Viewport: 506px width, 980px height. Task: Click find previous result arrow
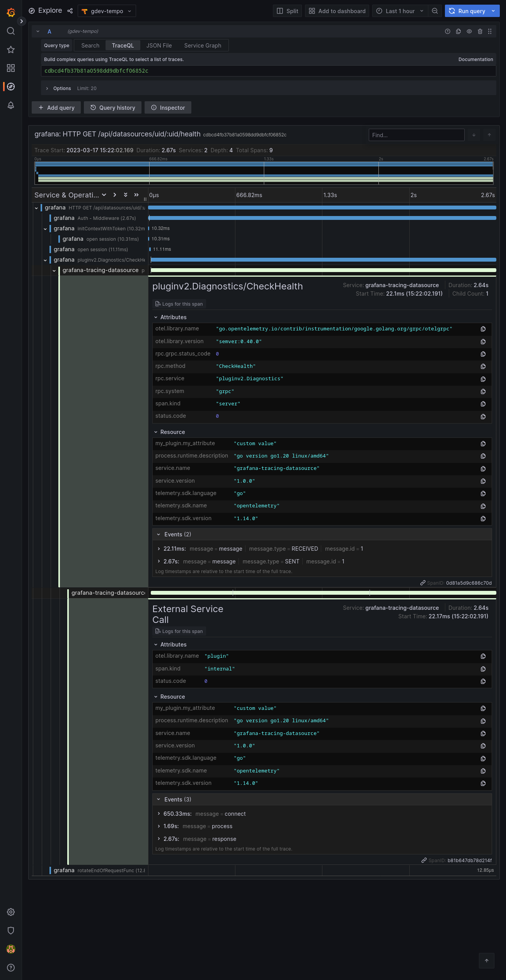489,135
